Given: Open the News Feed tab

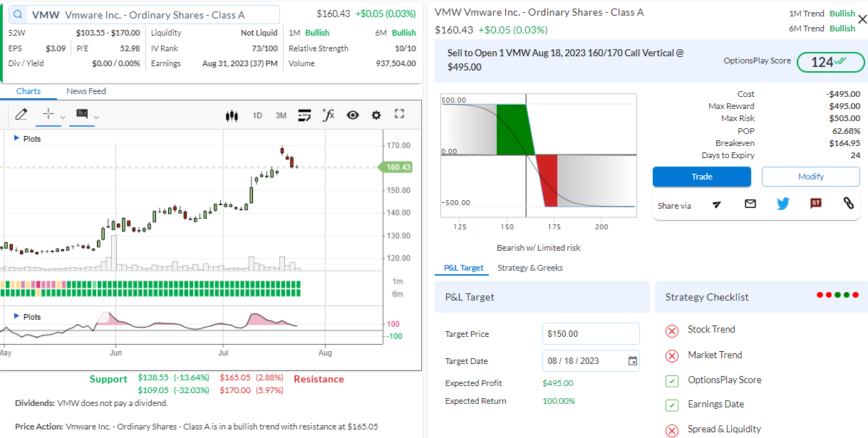Looking at the screenshot, I should (x=86, y=91).
